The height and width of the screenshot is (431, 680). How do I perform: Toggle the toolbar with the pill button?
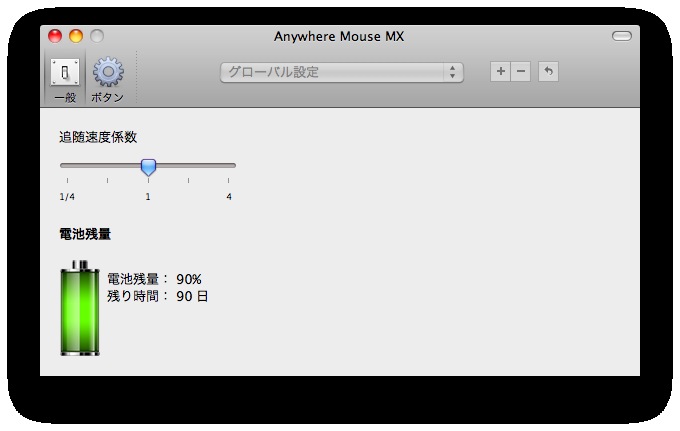point(622,37)
